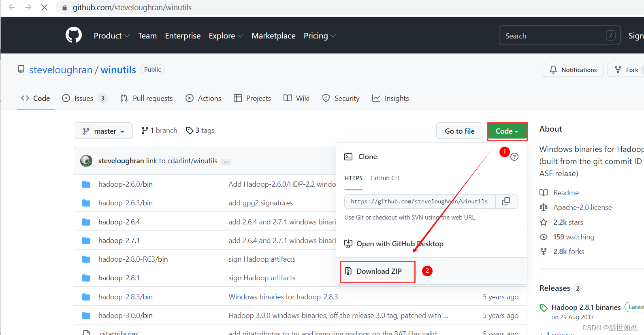Switch to the Issues tab

click(84, 98)
